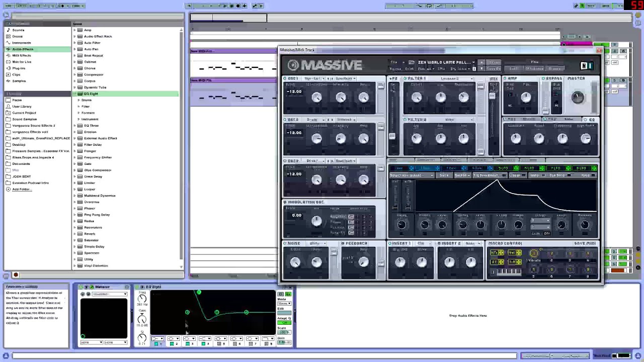Open OSC1 Spectrum mode dropdown

(x=345, y=79)
